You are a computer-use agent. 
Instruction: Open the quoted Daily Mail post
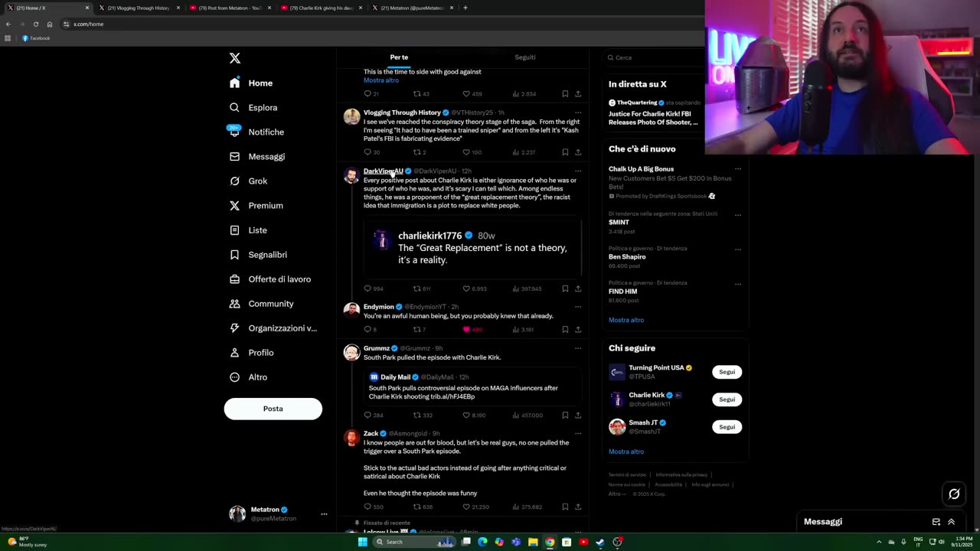coord(473,386)
